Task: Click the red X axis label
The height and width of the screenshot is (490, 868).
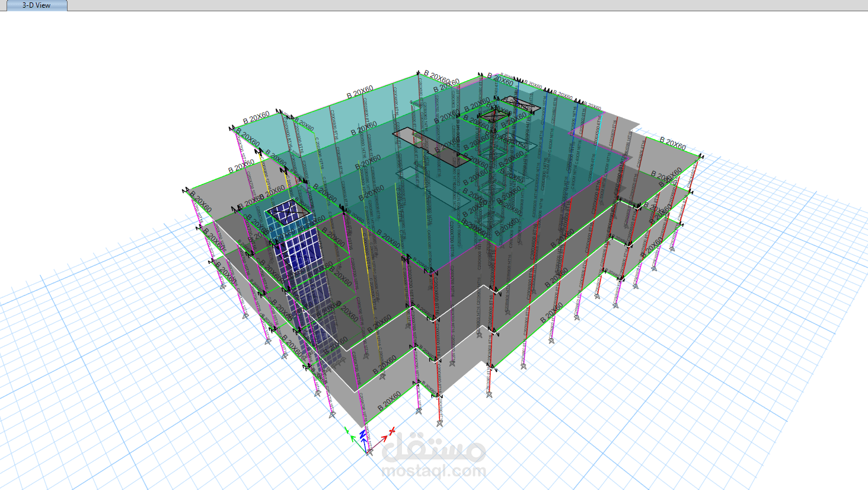Action: [x=392, y=431]
